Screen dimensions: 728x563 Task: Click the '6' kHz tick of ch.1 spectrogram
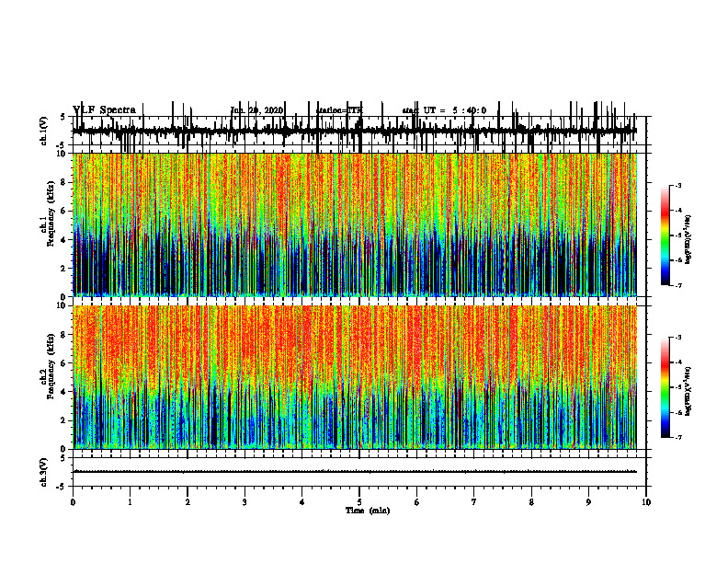point(64,211)
